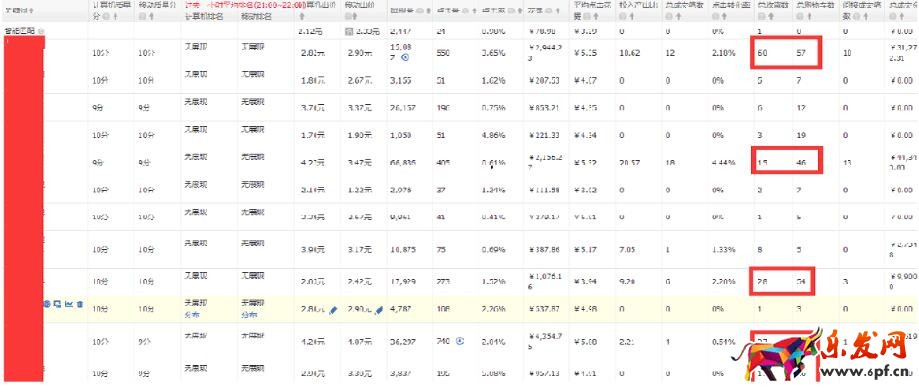Screen dimensions: 919x392
Task: Sort by mobile quality score column arrow
Action: 152,16
